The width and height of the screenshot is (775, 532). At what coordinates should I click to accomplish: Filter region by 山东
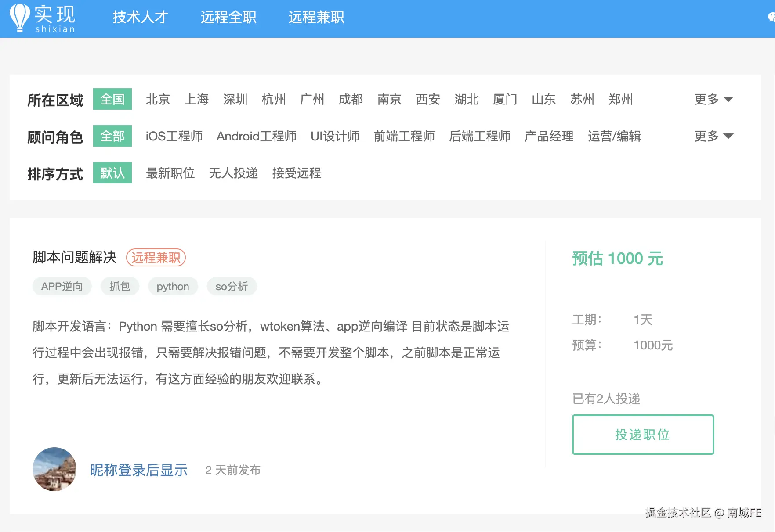click(x=543, y=100)
